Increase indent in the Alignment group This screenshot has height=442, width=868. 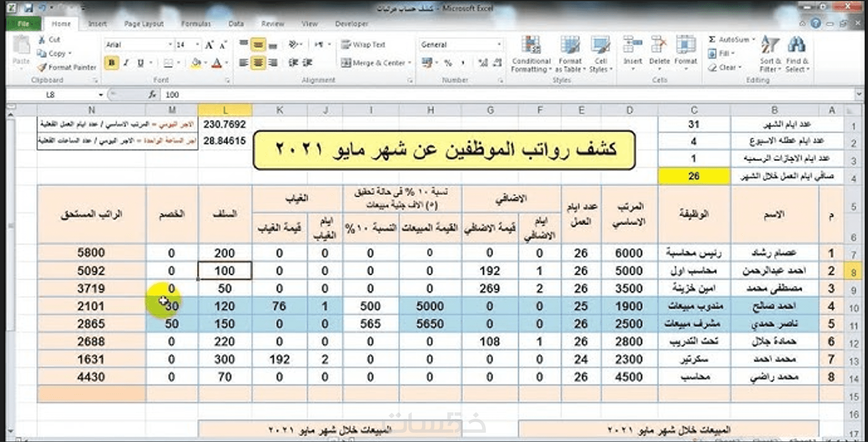pos(307,63)
